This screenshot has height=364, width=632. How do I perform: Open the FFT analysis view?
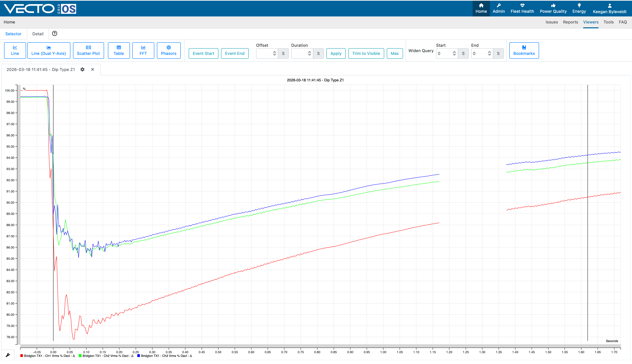click(x=143, y=50)
